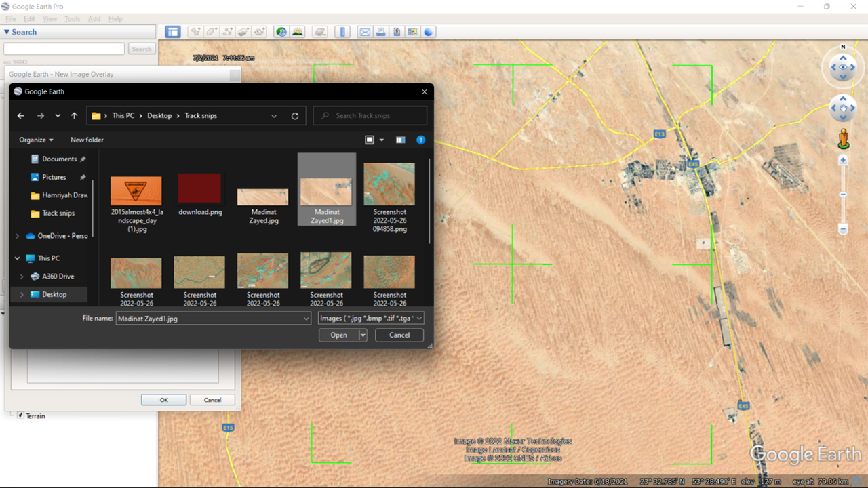The image size is (868, 488).
Task: Click the Street View pegman icon
Action: 843,138
